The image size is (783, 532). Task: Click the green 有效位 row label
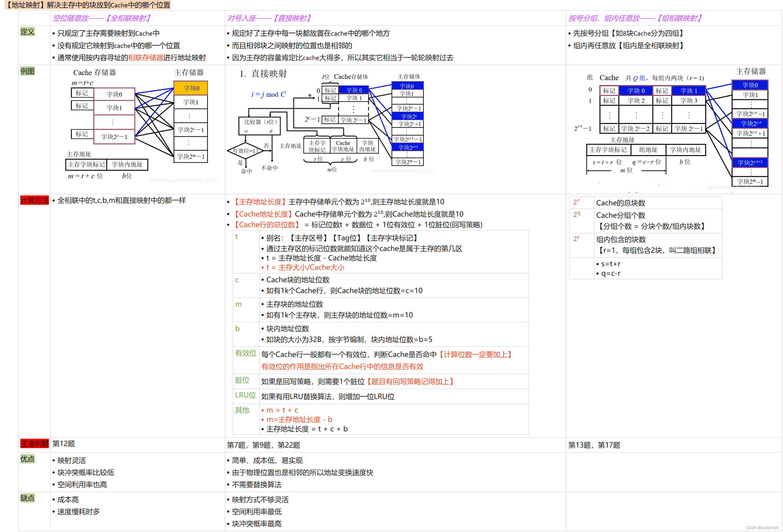[245, 353]
